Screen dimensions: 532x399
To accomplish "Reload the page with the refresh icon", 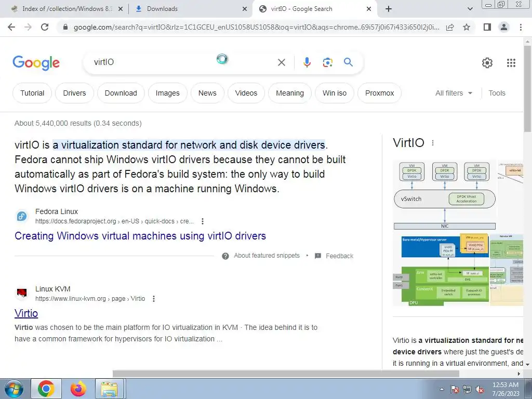I will click(45, 27).
